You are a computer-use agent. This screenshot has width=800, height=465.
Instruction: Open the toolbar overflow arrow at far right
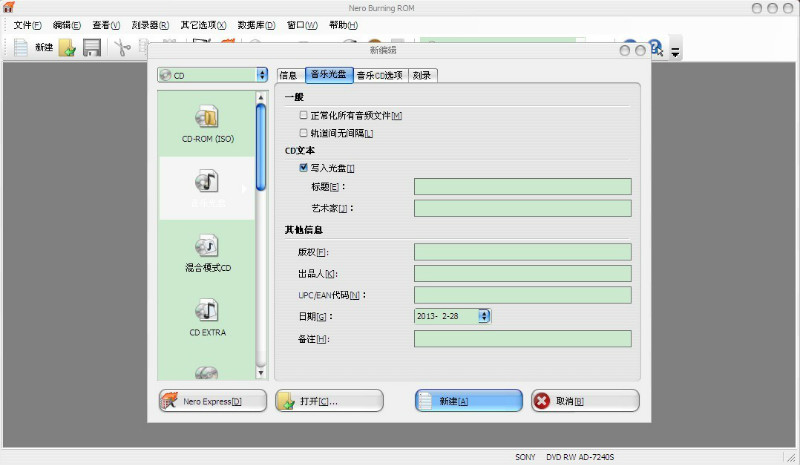pos(675,52)
